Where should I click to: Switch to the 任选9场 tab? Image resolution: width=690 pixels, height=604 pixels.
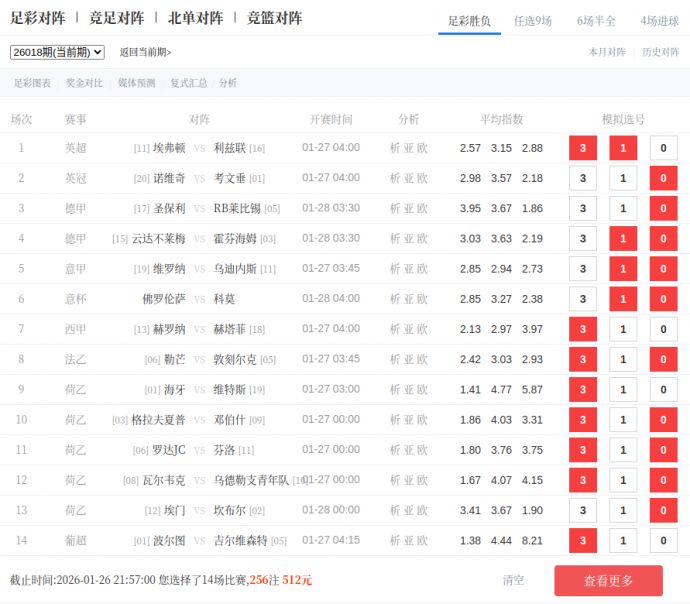tap(532, 20)
